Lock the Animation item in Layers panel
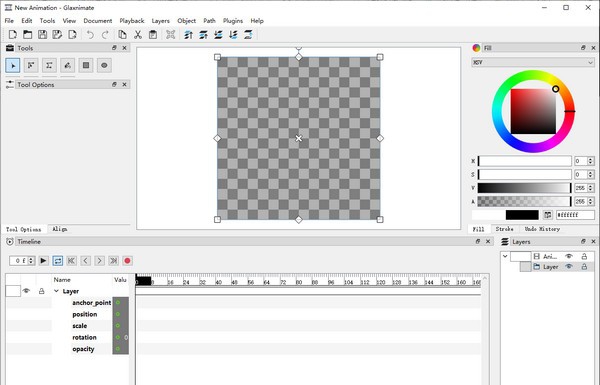This screenshot has height=385, width=600. point(584,256)
